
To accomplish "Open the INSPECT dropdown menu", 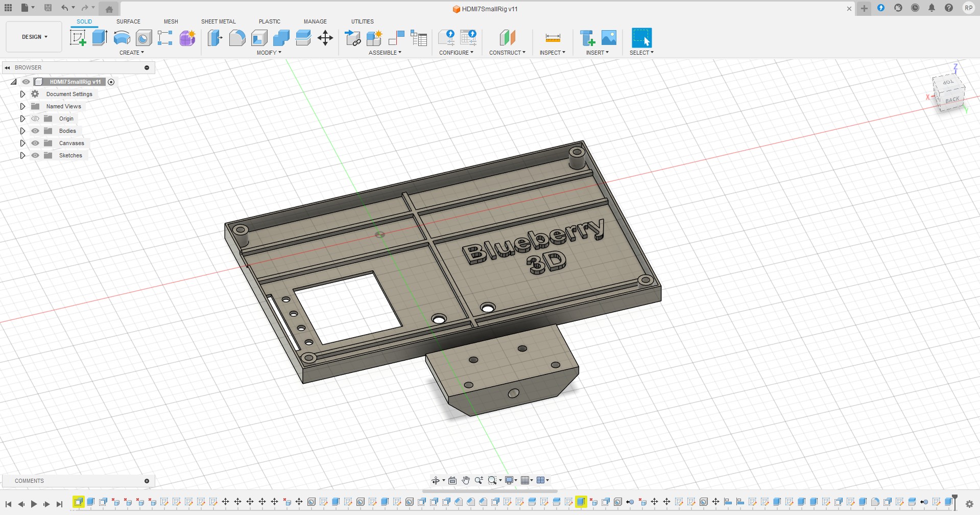I will tap(553, 53).
